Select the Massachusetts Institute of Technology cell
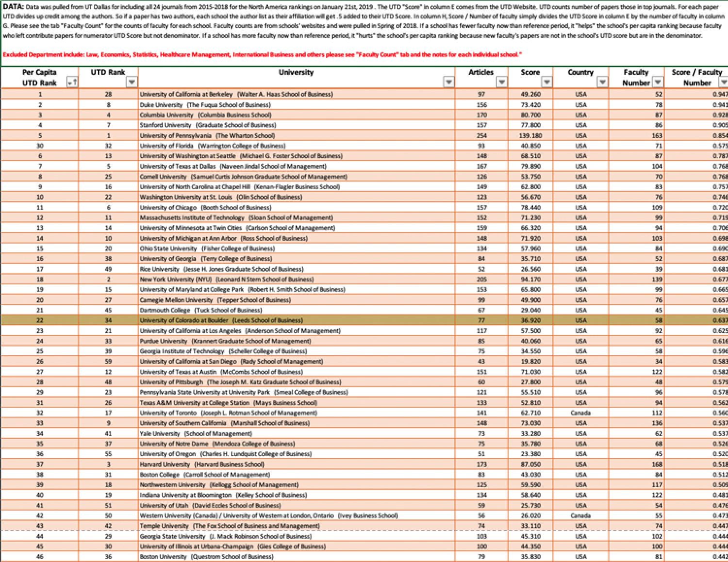The image size is (728, 562). [x=297, y=217]
